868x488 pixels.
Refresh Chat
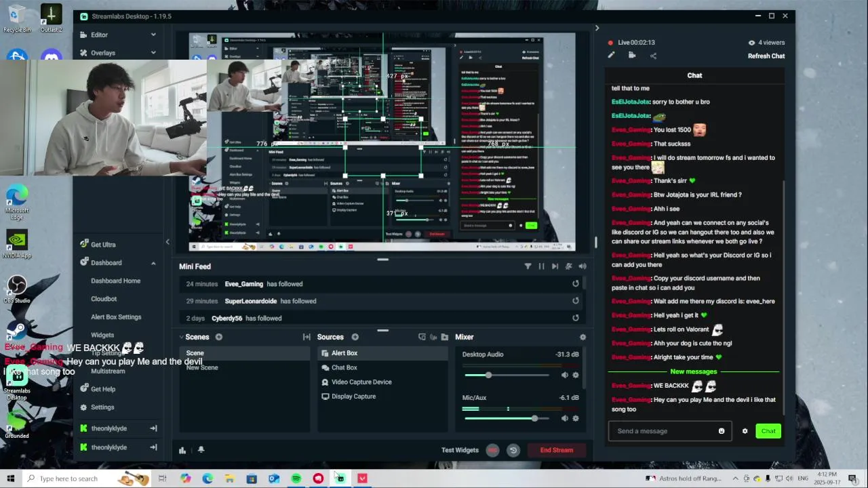tap(766, 56)
